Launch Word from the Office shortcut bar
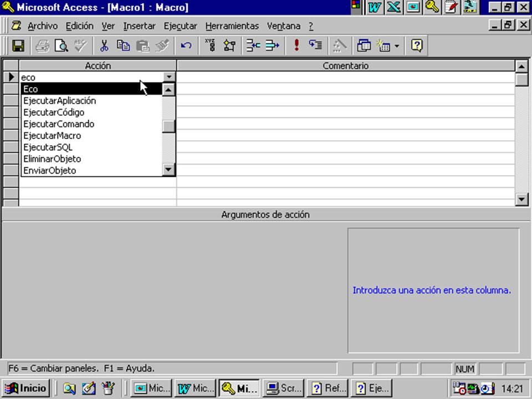This screenshot has width=532, height=399. (x=374, y=7)
